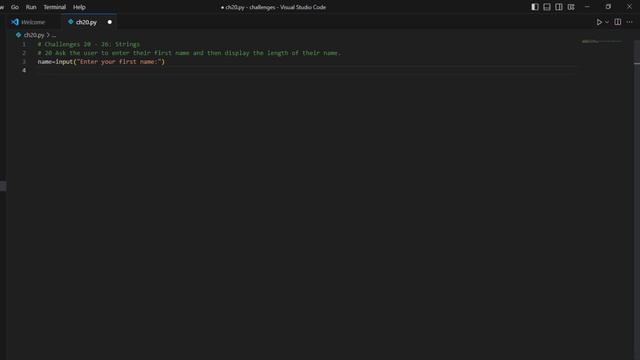Toggle the primary side bar

[535, 7]
